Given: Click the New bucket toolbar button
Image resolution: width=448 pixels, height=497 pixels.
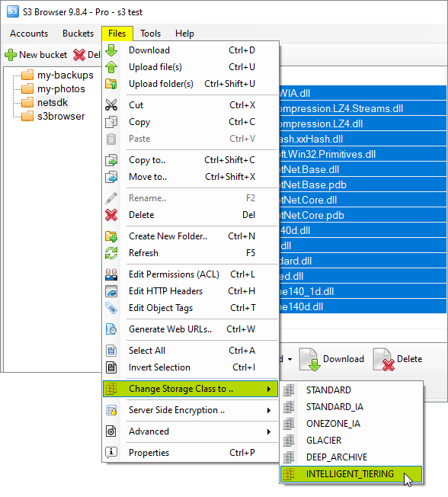Looking at the screenshot, I should [36, 55].
